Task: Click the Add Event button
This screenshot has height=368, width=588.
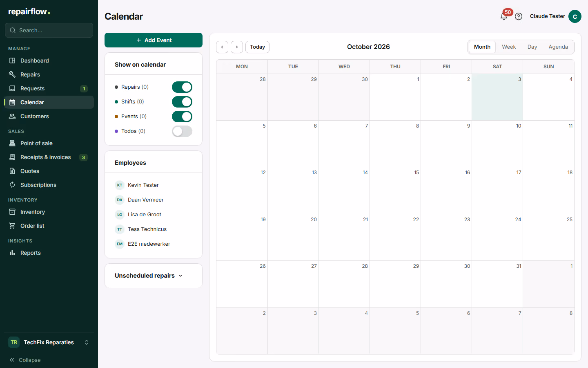Action: pyautogui.click(x=154, y=40)
